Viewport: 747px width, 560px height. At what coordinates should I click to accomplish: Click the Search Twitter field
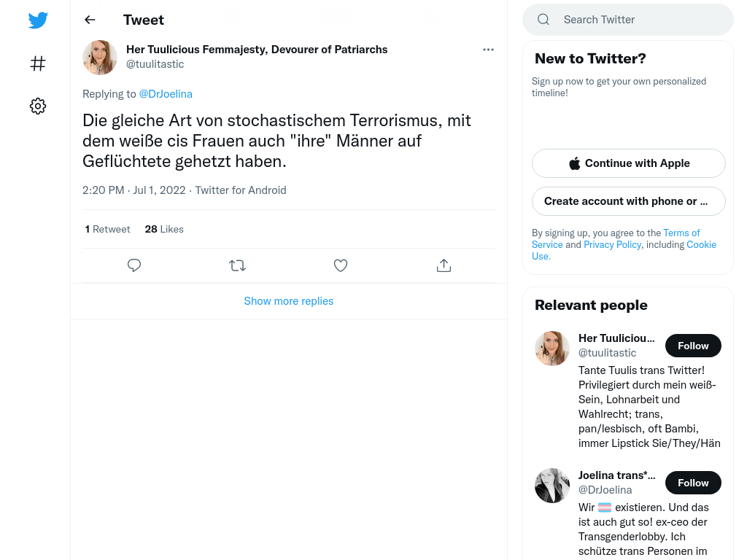pos(628,20)
